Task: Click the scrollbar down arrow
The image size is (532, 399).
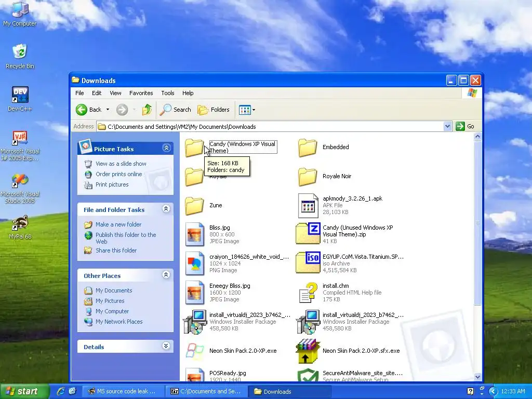Action: (477, 377)
